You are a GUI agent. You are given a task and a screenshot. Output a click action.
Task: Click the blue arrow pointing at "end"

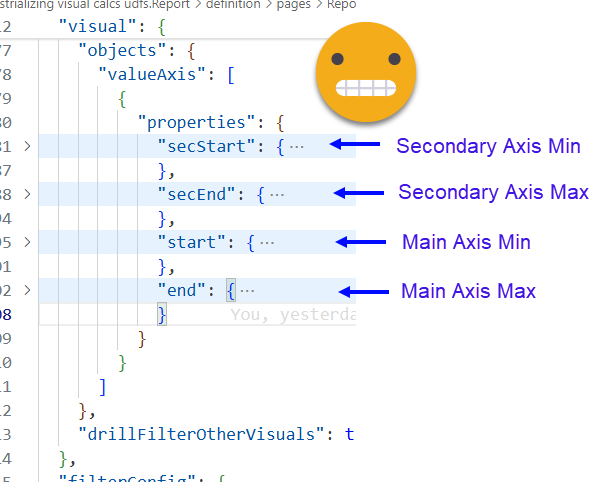pyautogui.click(x=360, y=291)
